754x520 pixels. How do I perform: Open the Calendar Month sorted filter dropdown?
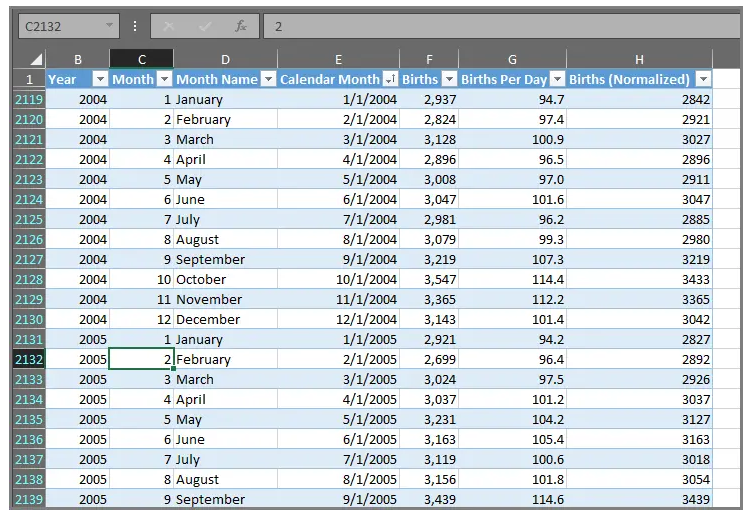click(x=390, y=79)
